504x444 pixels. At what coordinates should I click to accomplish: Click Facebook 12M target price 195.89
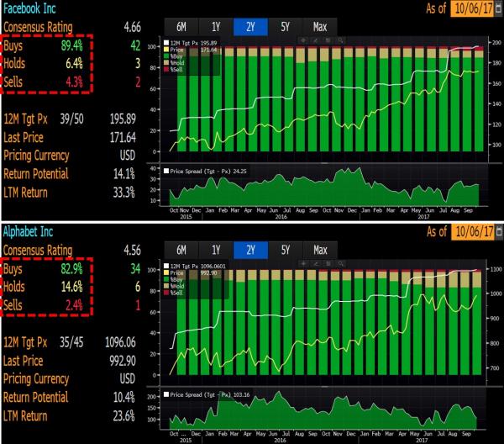[x=123, y=119]
